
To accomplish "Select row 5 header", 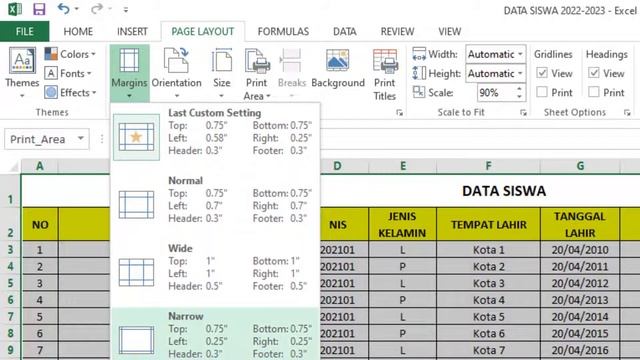I will click(x=10, y=283).
